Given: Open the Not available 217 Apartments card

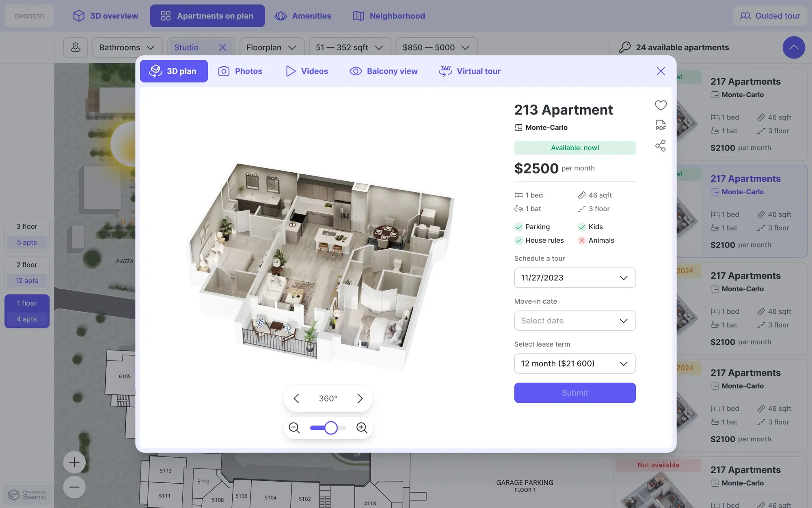Looking at the screenshot, I should coord(710,483).
